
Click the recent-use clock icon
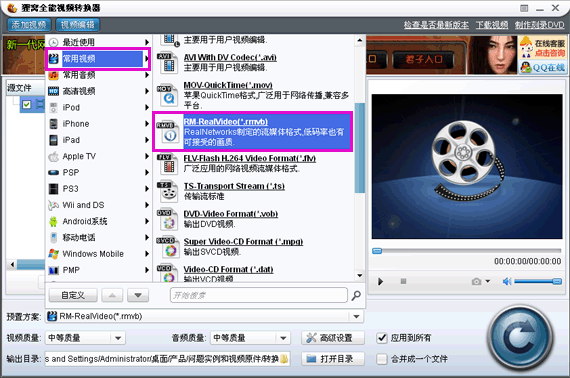click(x=53, y=43)
